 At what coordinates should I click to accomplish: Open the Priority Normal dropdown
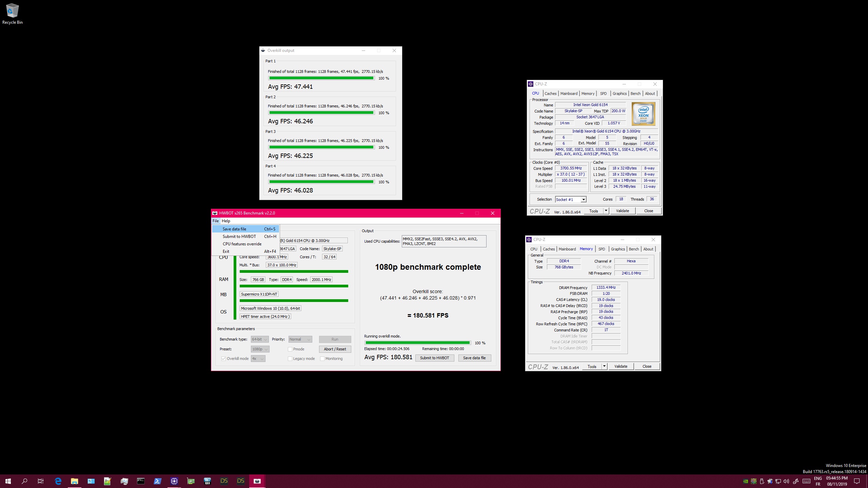tap(300, 339)
